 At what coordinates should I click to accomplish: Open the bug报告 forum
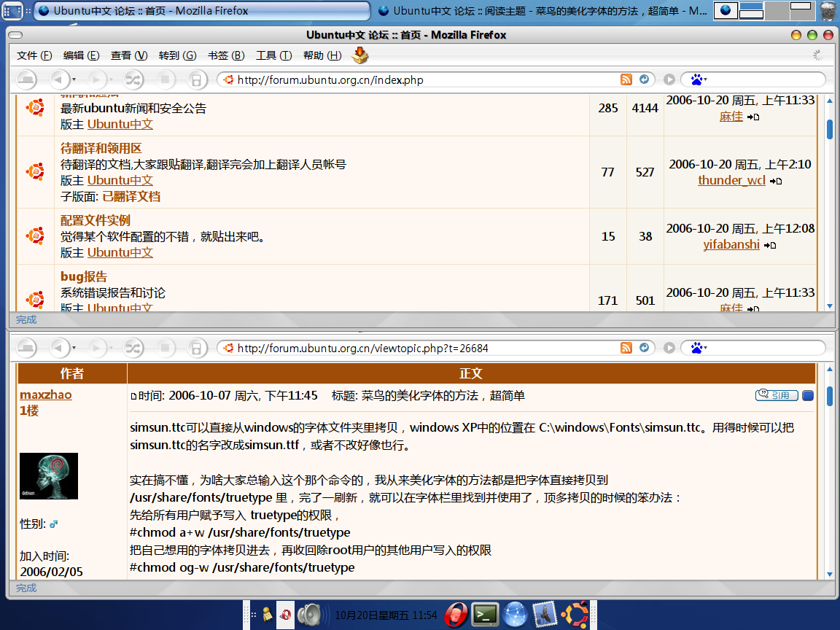tap(84, 277)
